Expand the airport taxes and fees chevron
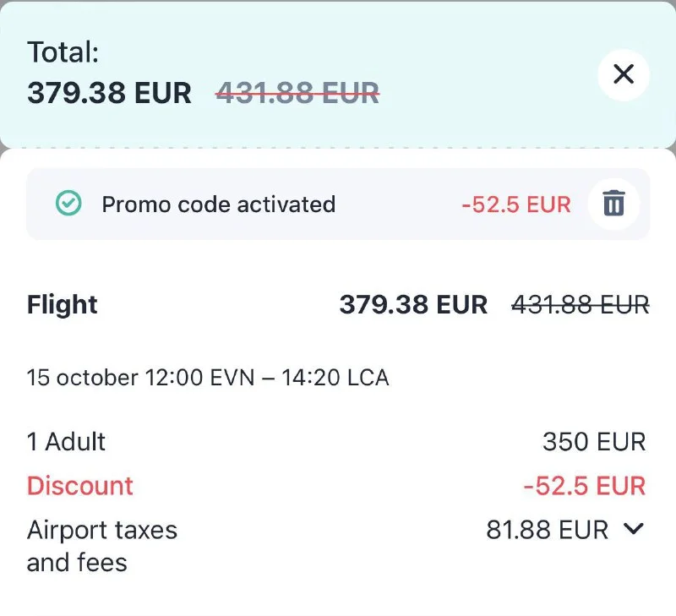The height and width of the screenshot is (616, 676). (634, 529)
